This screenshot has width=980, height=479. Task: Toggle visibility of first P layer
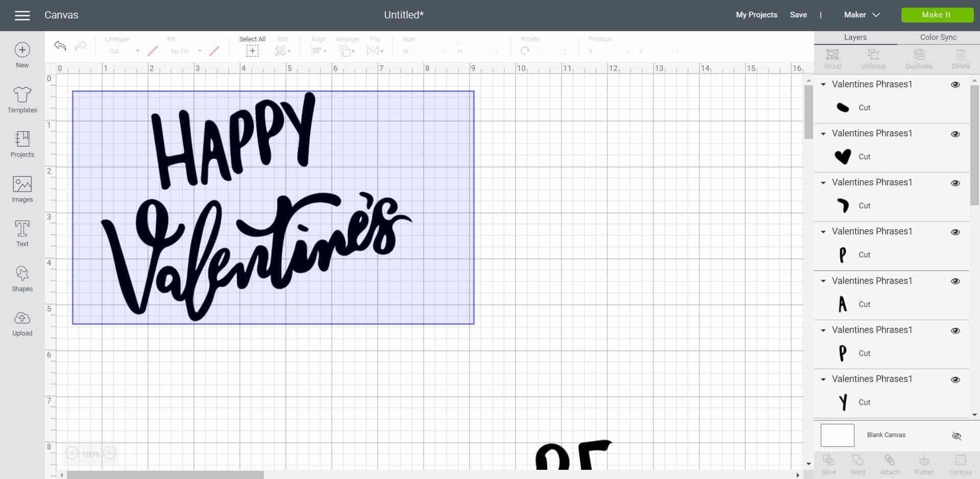[x=955, y=232]
